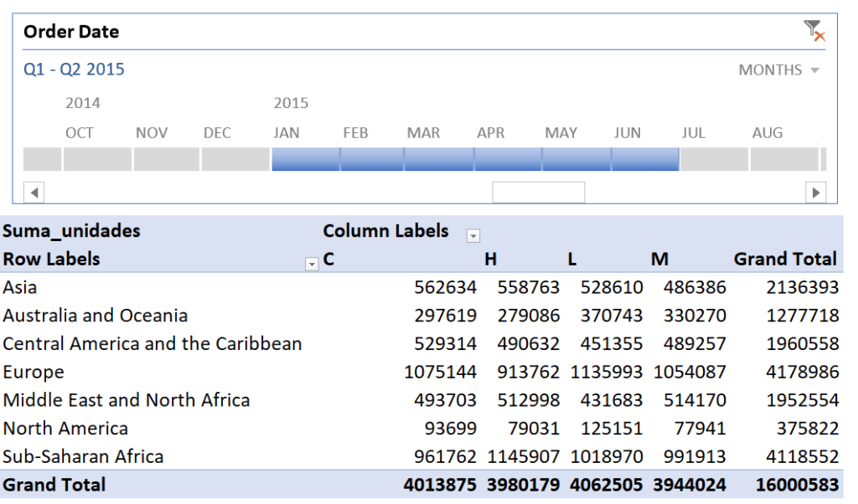The image size is (858, 504).
Task: Select Europe L value 1135993
Action: [607, 373]
